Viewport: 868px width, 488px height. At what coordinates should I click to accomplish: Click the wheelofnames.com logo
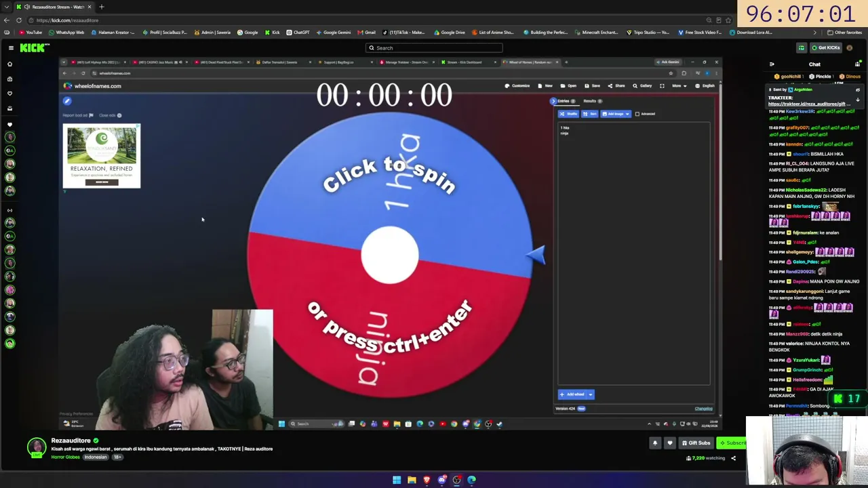[93, 86]
